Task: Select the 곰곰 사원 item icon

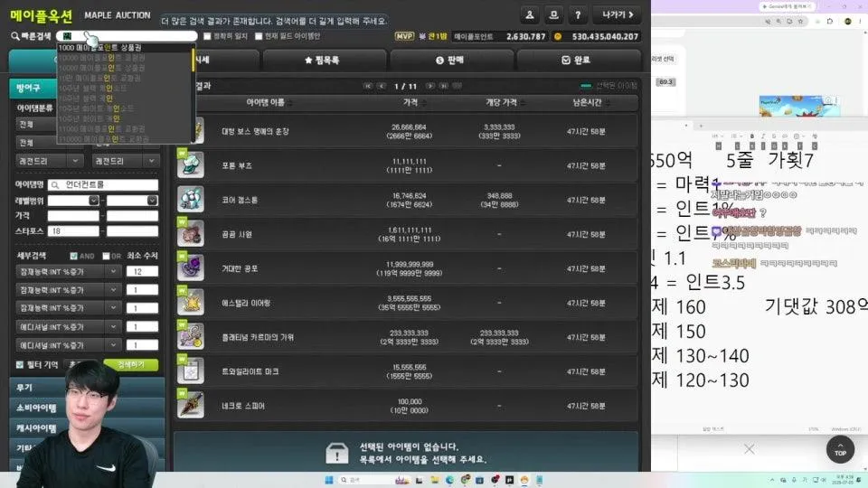Action: coord(191,233)
